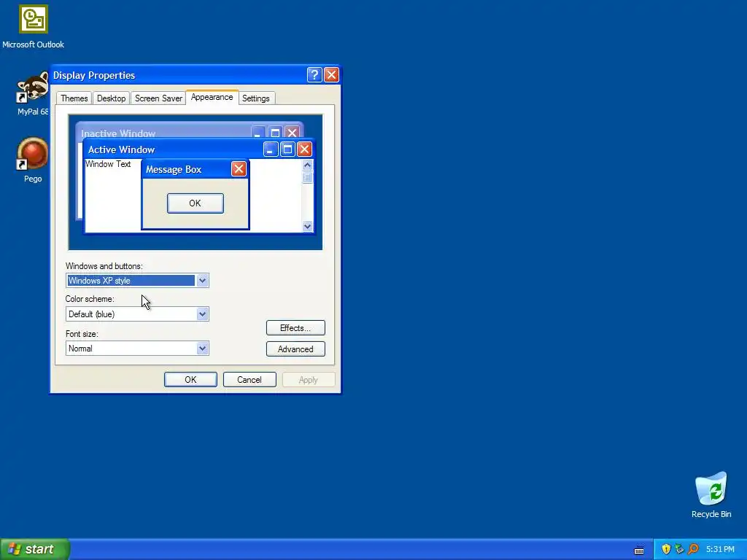Click the Cancel button
This screenshot has width=747, height=560.
(249, 379)
